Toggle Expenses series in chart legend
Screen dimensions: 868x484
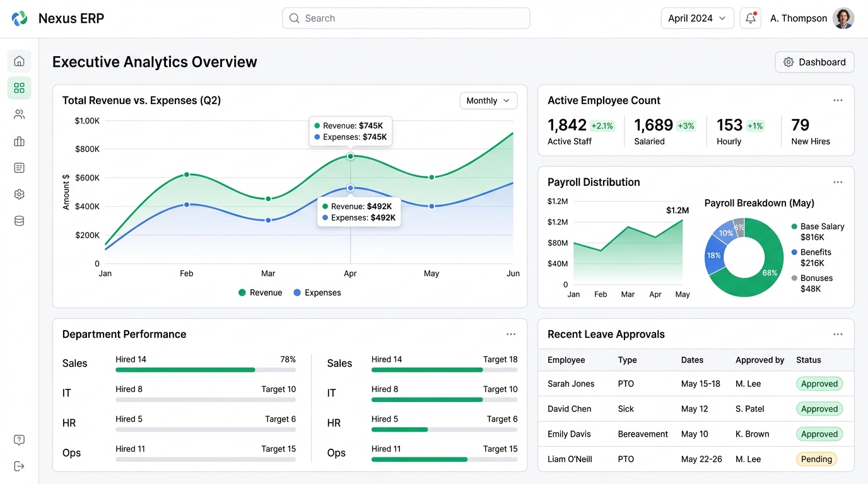click(317, 292)
